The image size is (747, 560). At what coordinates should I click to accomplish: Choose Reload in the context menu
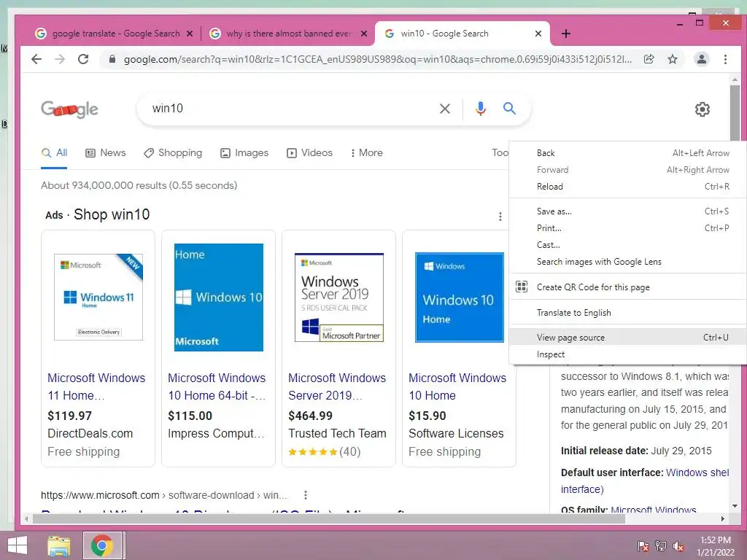click(627, 187)
